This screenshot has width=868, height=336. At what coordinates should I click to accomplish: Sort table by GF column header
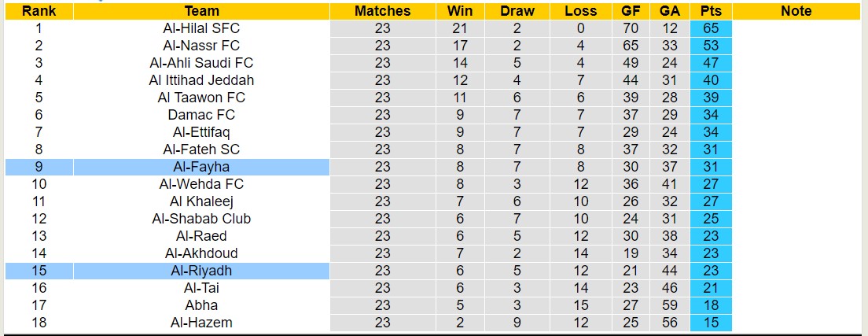click(630, 11)
